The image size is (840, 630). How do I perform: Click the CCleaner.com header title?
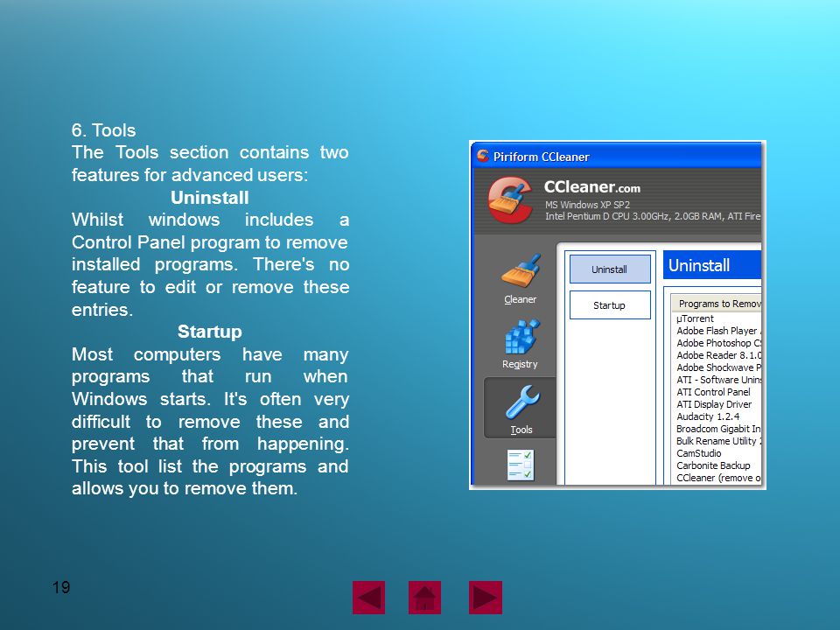(x=592, y=187)
